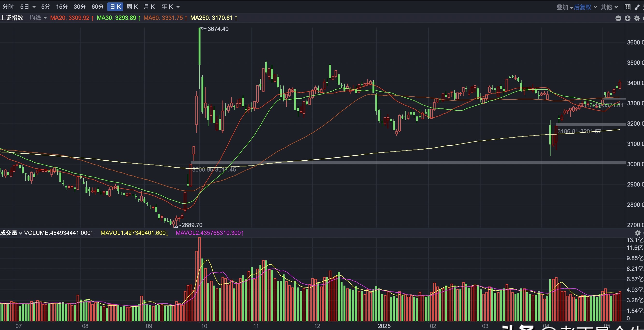This screenshot has width=644, height=330.
Task: Switch to 周K weekly chart tab
Action: pos(132,7)
